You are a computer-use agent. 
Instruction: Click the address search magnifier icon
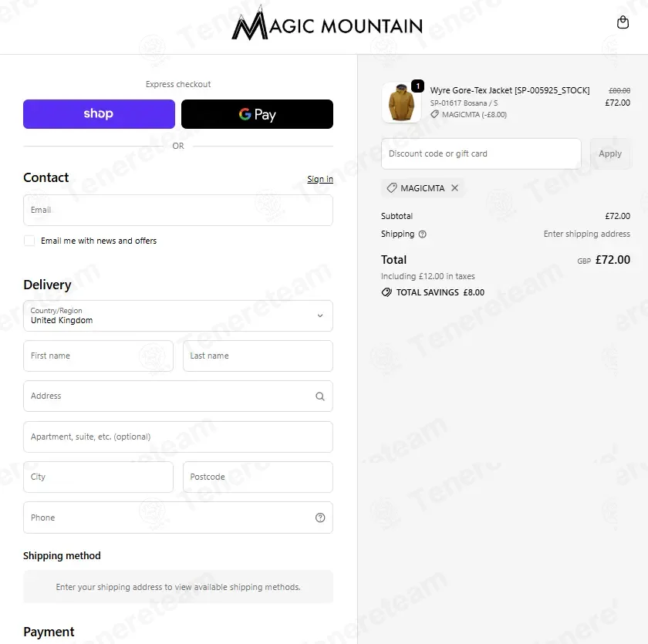tap(320, 396)
